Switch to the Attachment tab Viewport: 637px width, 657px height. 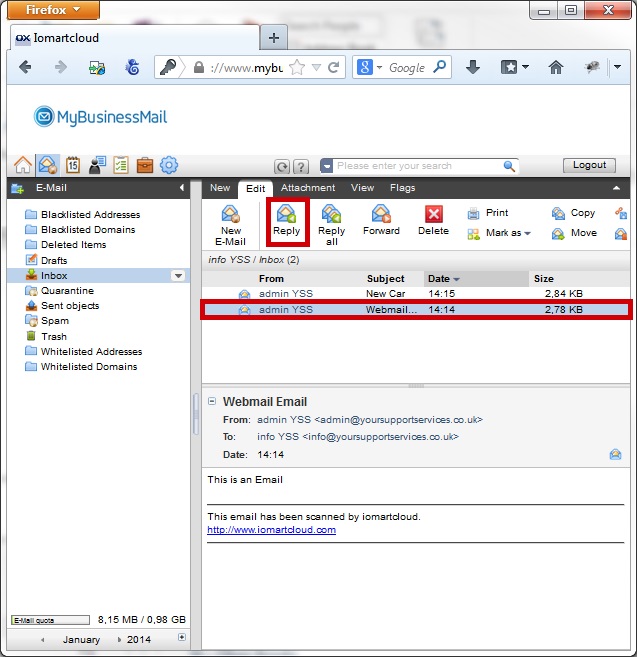click(x=307, y=188)
